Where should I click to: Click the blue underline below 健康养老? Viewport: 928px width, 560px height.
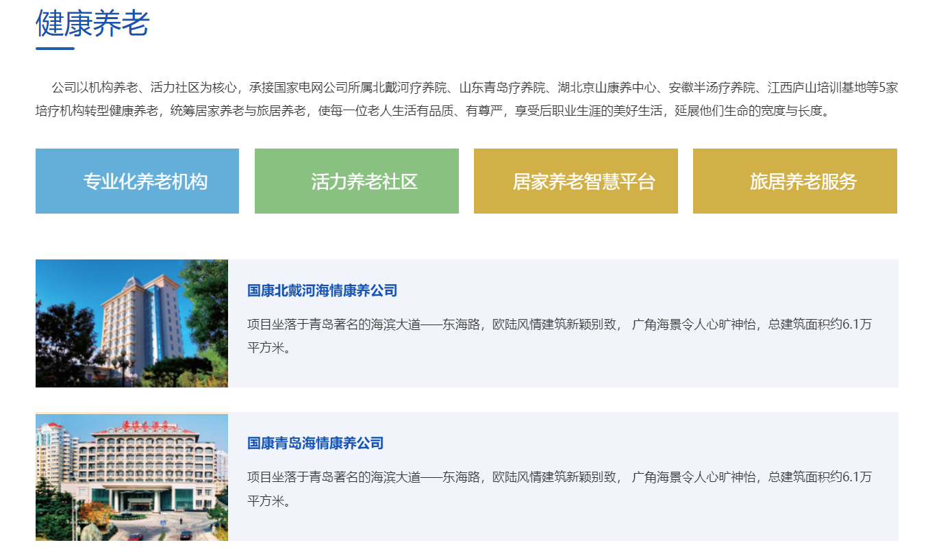click(55, 49)
